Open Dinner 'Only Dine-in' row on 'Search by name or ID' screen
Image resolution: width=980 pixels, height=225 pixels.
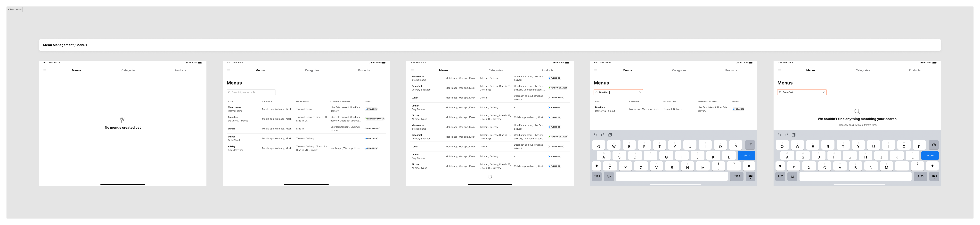pos(306,138)
